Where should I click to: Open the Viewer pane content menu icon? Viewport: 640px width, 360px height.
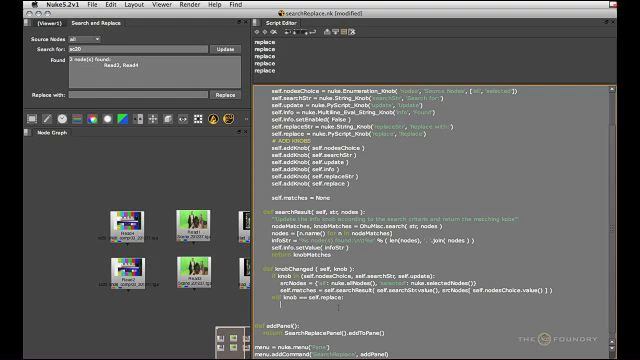(x=28, y=23)
